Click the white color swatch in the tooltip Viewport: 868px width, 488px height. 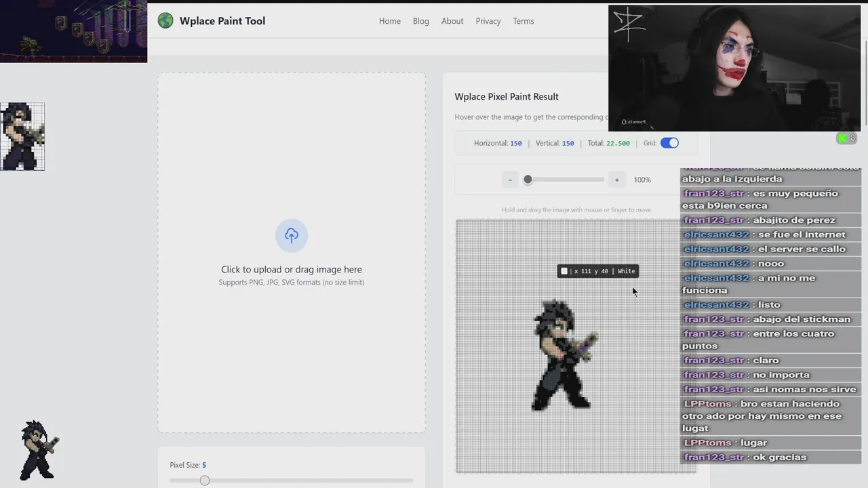(564, 271)
